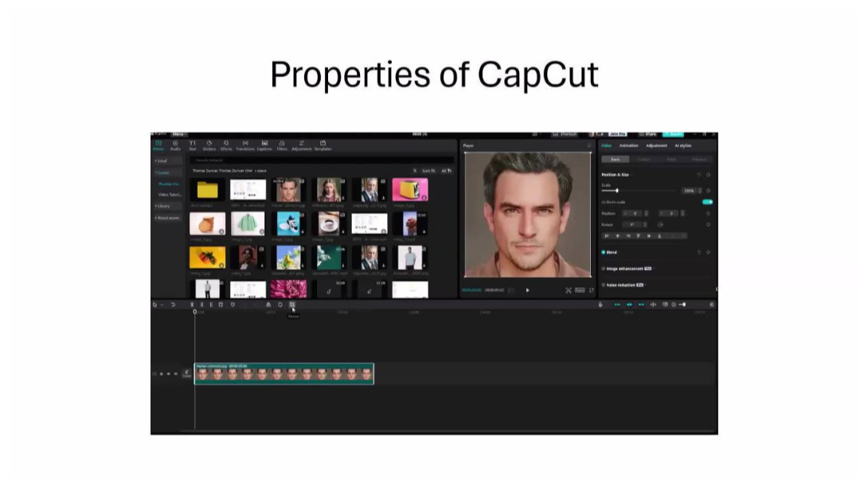Open the Audio tab in top toolbar
Screen dimensions: 868x488
click(175, 146)
